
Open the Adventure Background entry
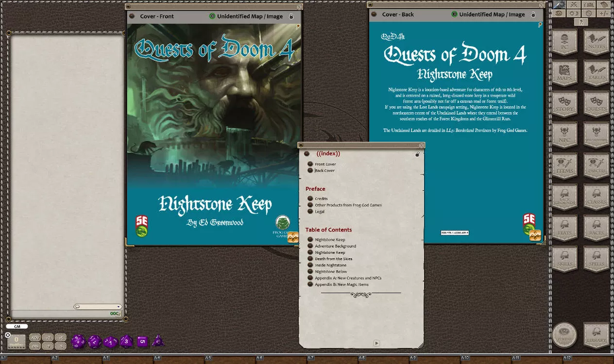pyautogui.click(x=336, y=246)
